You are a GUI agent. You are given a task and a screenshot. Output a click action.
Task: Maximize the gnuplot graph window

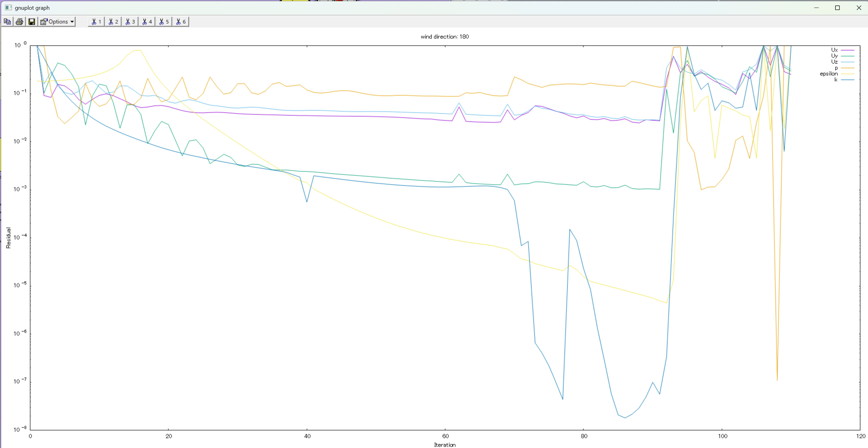click(x=837, y=8)
